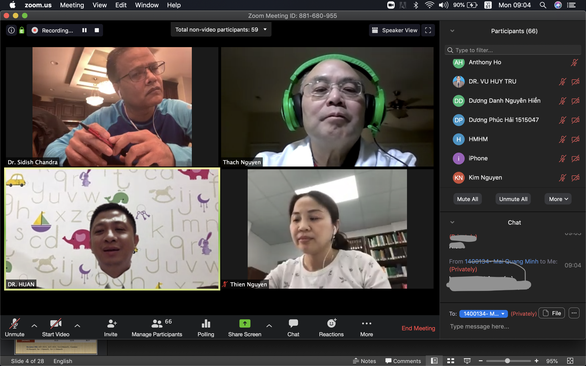Click the Invite icon in toolbar
586x366 pixels.
point(111,323)
